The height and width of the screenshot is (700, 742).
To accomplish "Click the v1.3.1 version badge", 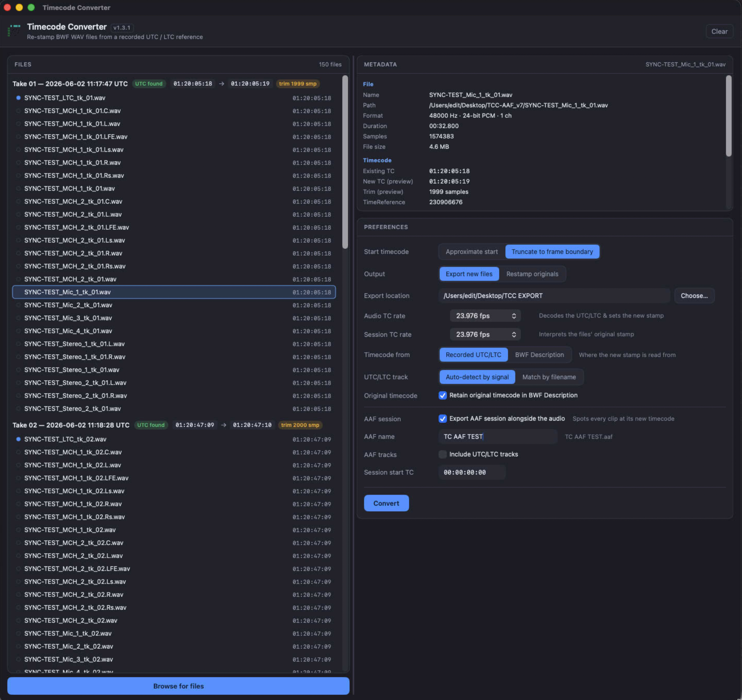I will click(x=122, y=28).
